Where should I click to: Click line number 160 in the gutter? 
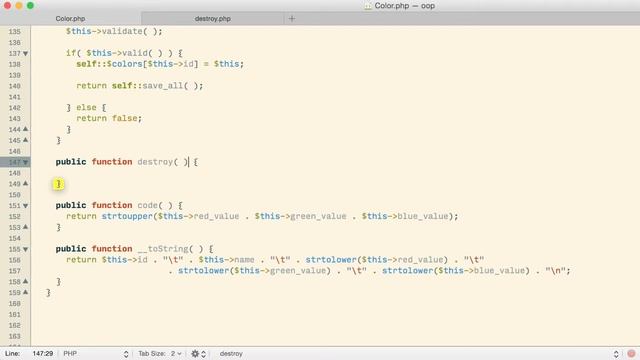click(x=14, y=304)
